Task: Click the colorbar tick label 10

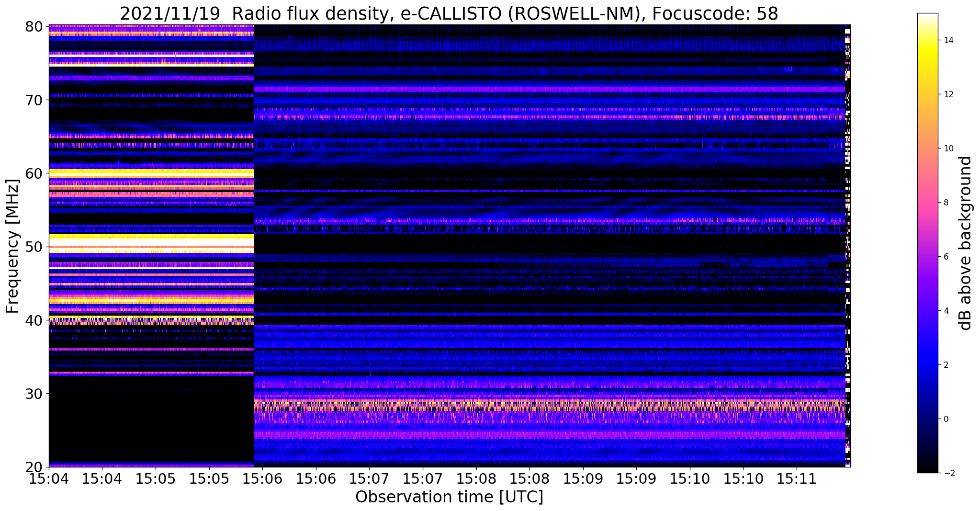Action: (948, 148)
